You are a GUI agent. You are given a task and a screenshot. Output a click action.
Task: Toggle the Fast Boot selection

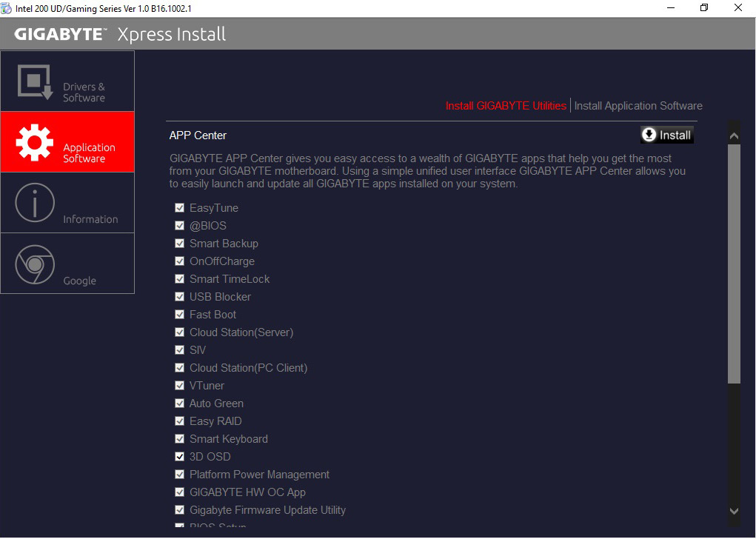pyautogui.click(x=179, y=315)
